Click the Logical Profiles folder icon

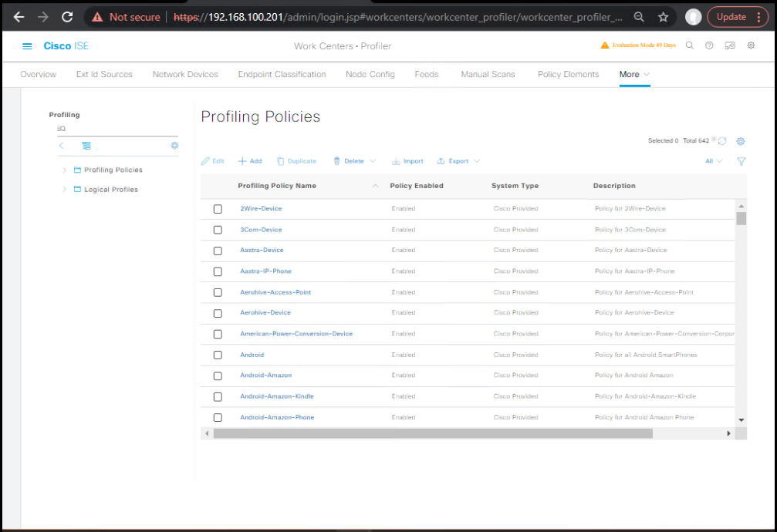pyautogui.click(x=77, y=189)
